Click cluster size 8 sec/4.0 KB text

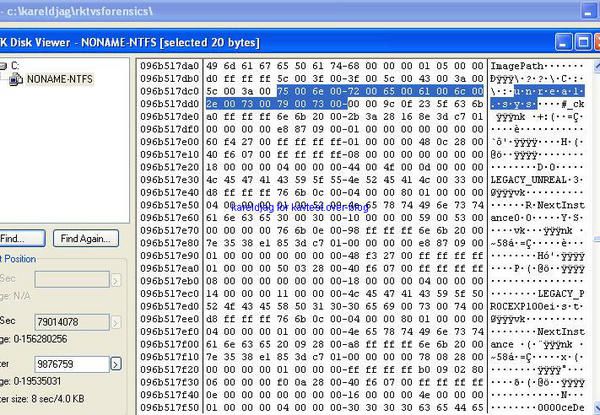click(x=42, y=399)
